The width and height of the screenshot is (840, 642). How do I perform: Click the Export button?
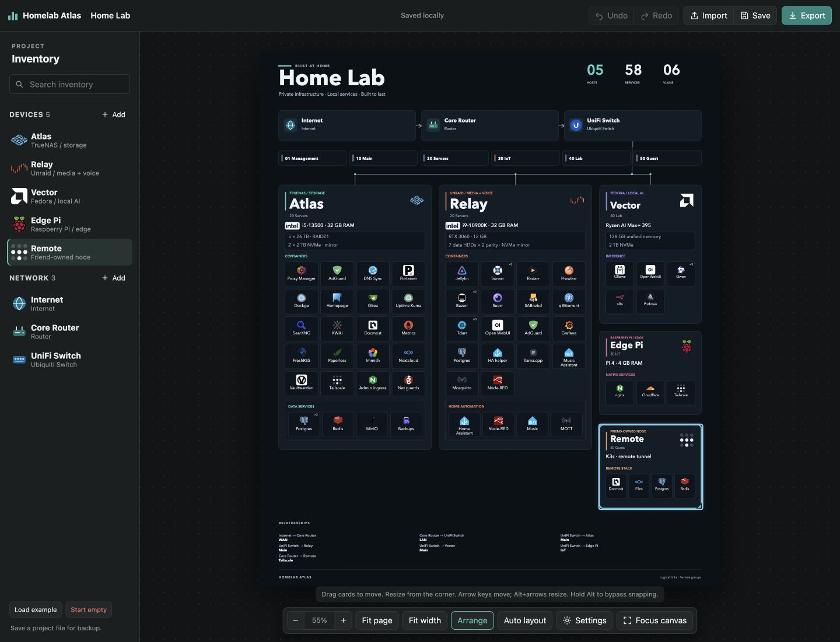point(807,16)
